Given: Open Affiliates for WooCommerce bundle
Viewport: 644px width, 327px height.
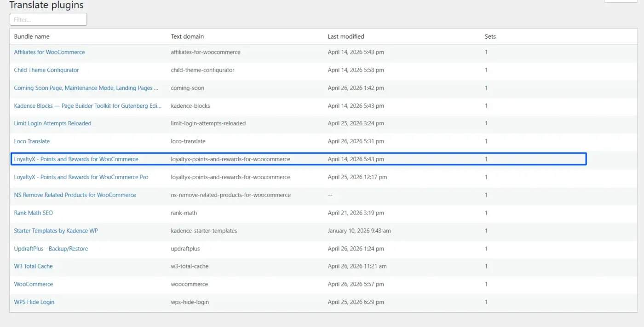Looking at the screenshot, I should tap(49, 52).
